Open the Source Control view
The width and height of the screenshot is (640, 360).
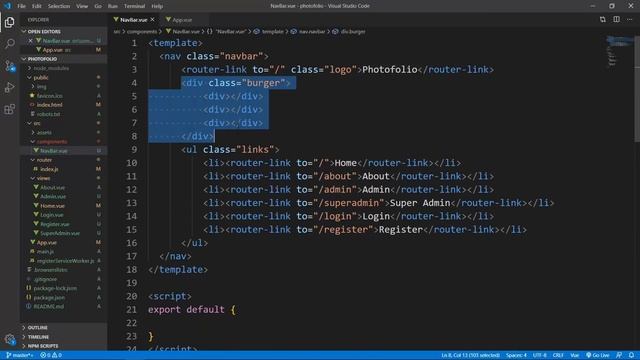[x=9, y=66]
